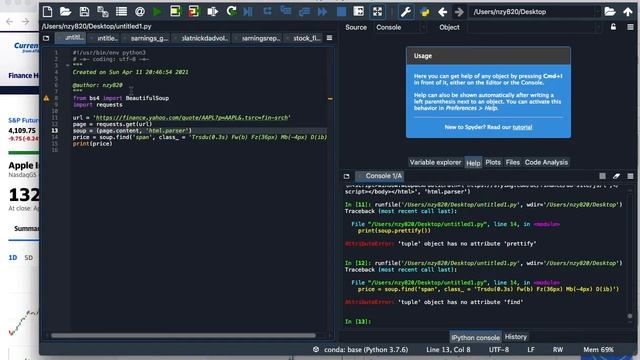This screenshot has height=360, width=640.
Task: Switch to the IPython console tab
Action: [x=475, y=337]
